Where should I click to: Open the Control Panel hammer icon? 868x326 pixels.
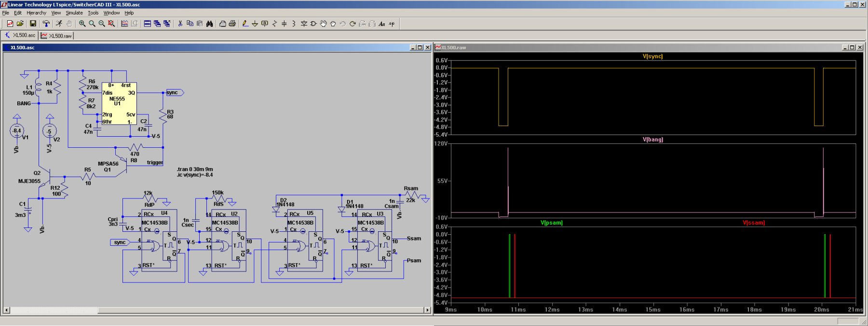click(x=46, y=24)
